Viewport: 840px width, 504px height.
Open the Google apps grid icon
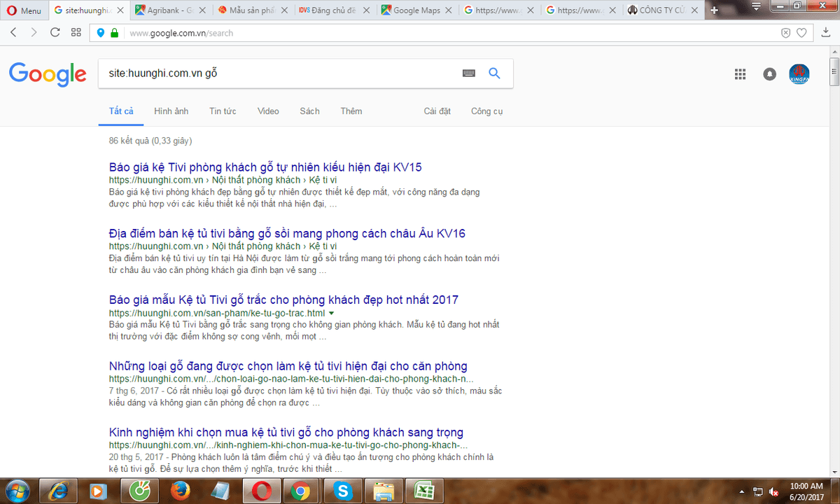(740, 74)
